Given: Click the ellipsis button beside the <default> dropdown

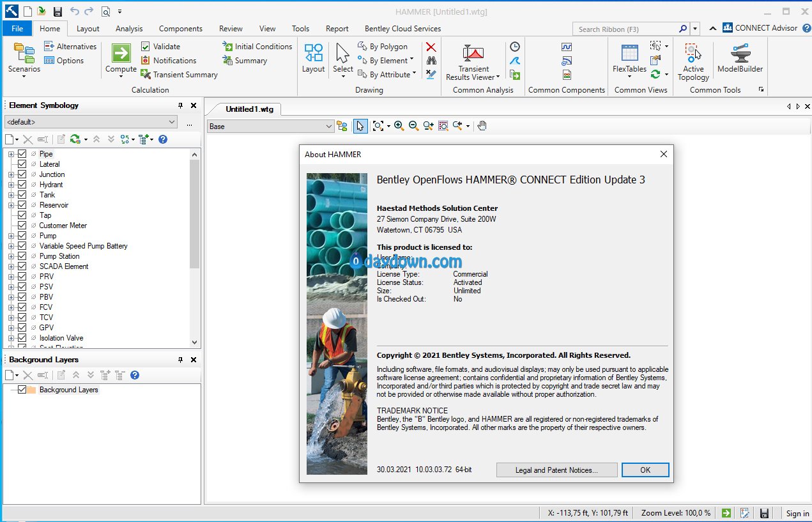Looking at the screenshot, I should (x=189, y=123).
